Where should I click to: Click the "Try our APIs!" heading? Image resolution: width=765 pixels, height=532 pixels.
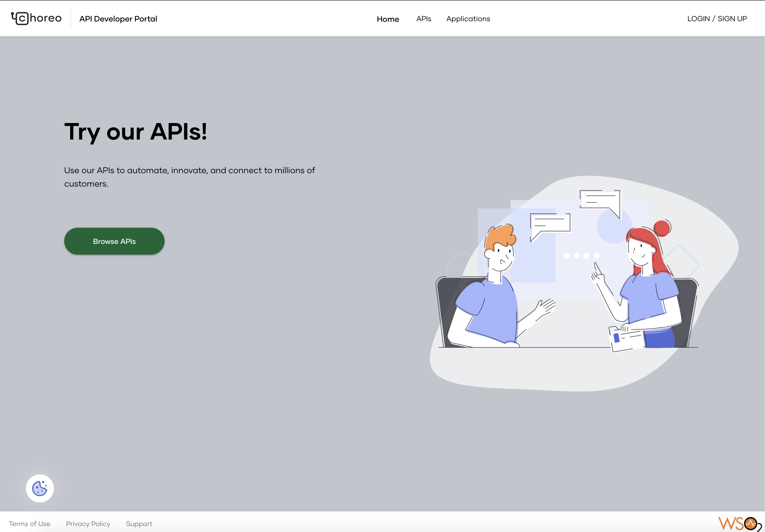tap(136, 131)
